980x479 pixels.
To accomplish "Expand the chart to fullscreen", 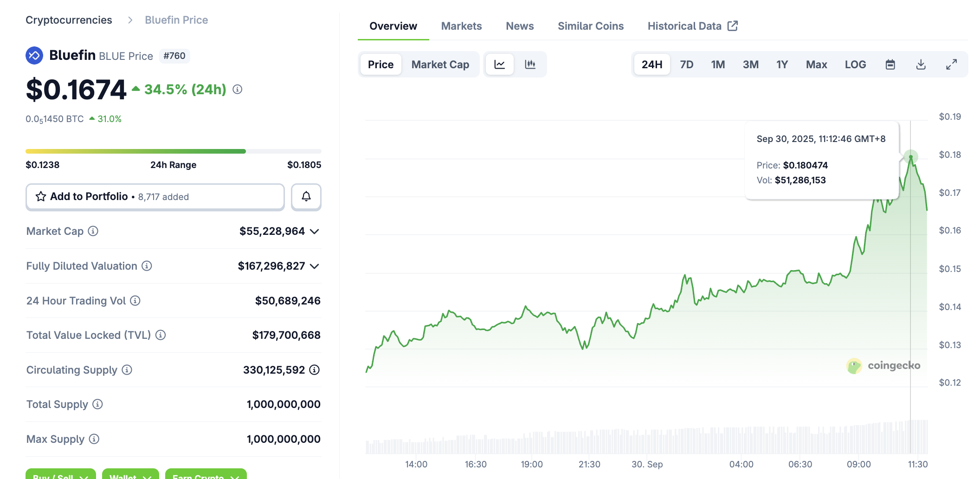I will (x=951, y=65).
